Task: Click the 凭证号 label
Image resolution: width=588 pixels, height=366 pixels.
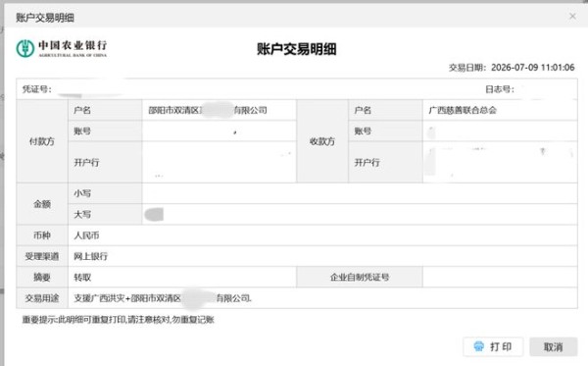Action: click(x=36, y=89)
